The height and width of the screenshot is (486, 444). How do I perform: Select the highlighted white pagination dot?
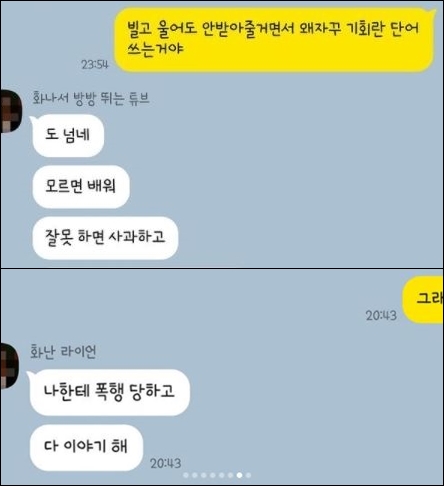239,475
